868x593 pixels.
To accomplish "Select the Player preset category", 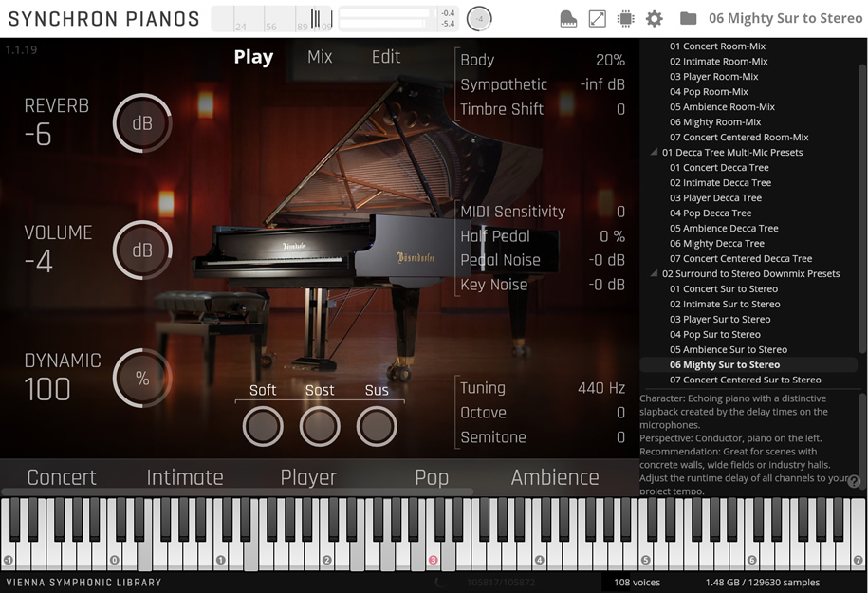I will [308, 477].
